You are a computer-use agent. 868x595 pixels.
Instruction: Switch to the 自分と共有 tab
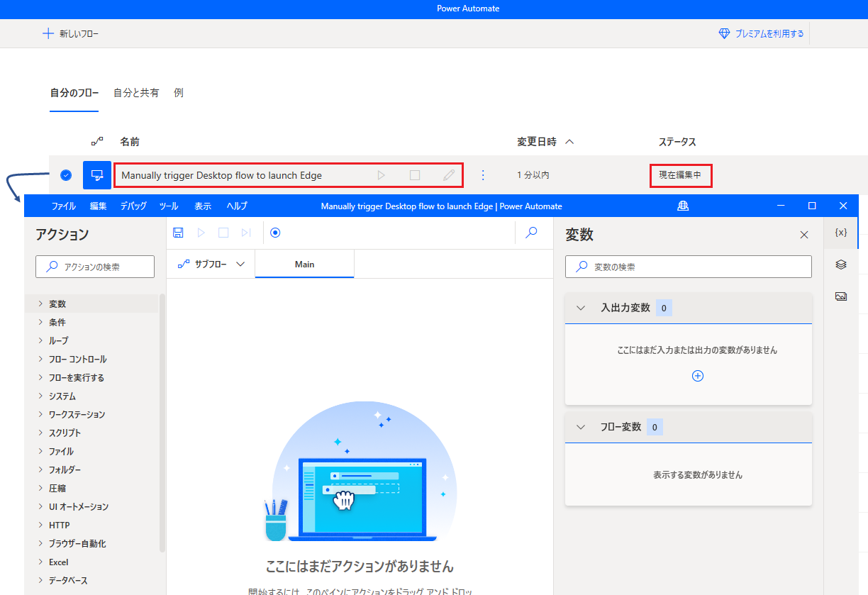(x=136, y=93)
